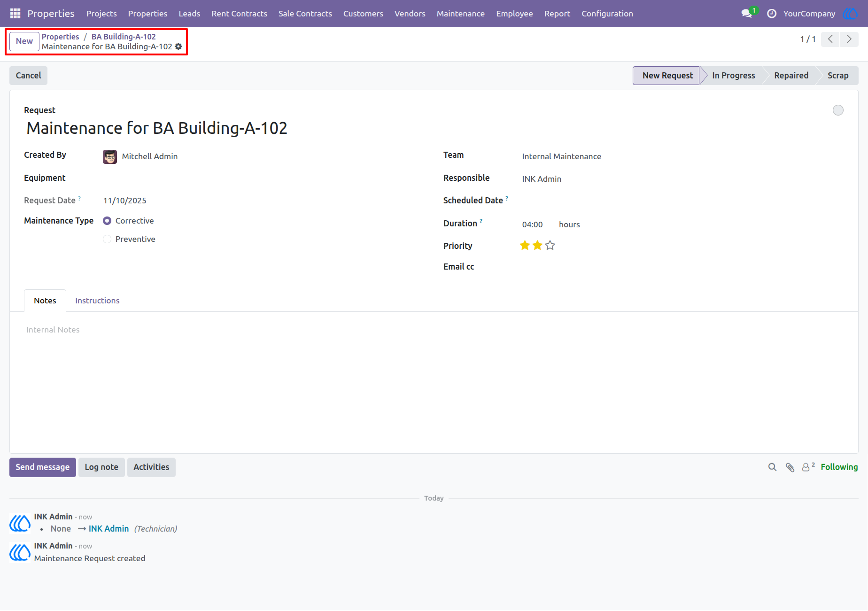This screenshot has height=611, width=868.
Task: Set priority to one star
Action: (525, 245)
